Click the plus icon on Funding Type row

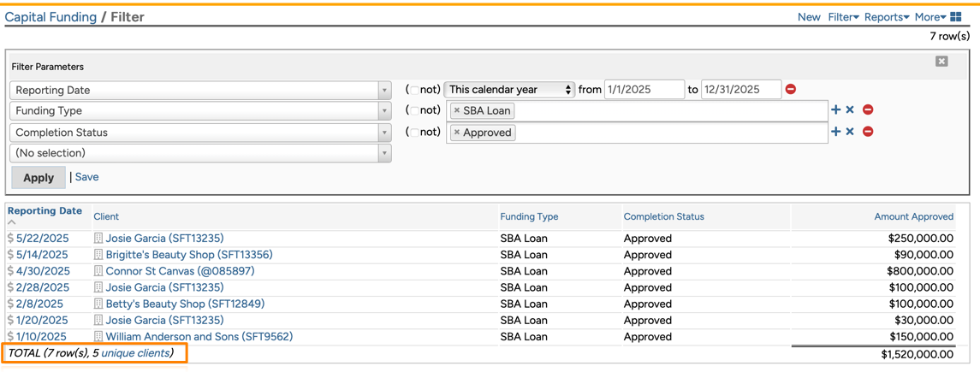(836, 109)
